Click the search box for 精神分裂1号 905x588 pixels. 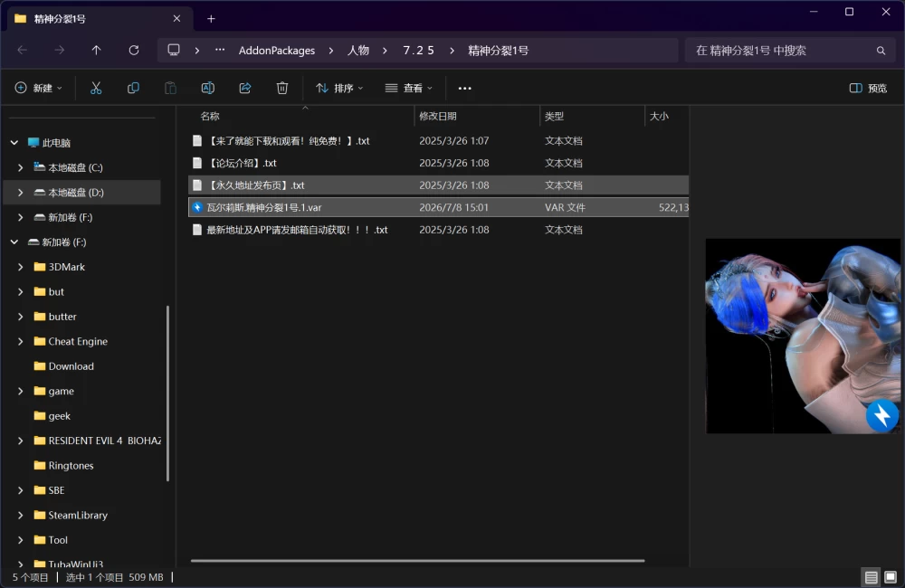(790, 51)
